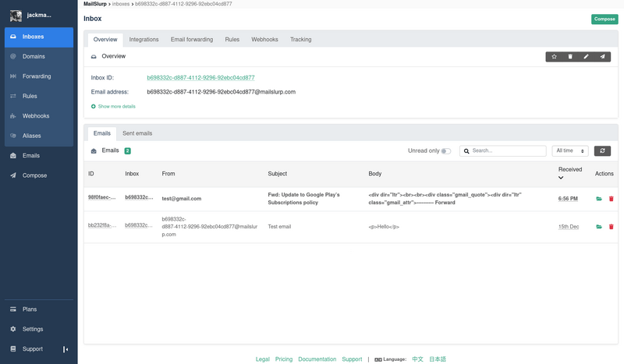Click the Test email subject
This screenshot has height=364, width=624.
(x=279, y=227)
